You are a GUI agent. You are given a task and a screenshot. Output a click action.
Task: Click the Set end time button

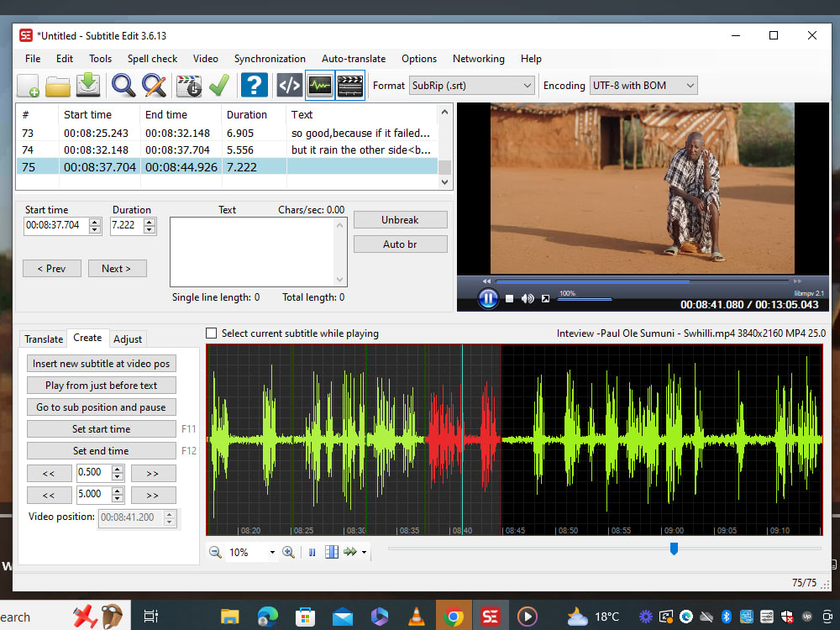(x=102, y=451)
